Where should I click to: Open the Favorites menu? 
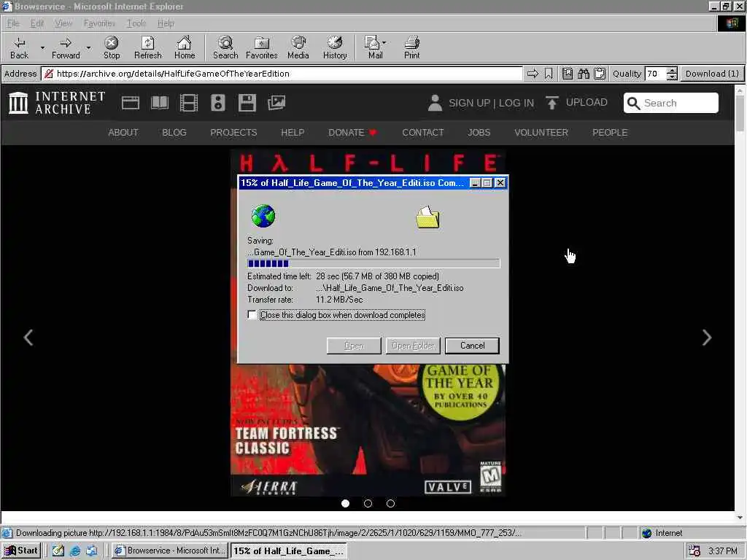click(99, 23)
